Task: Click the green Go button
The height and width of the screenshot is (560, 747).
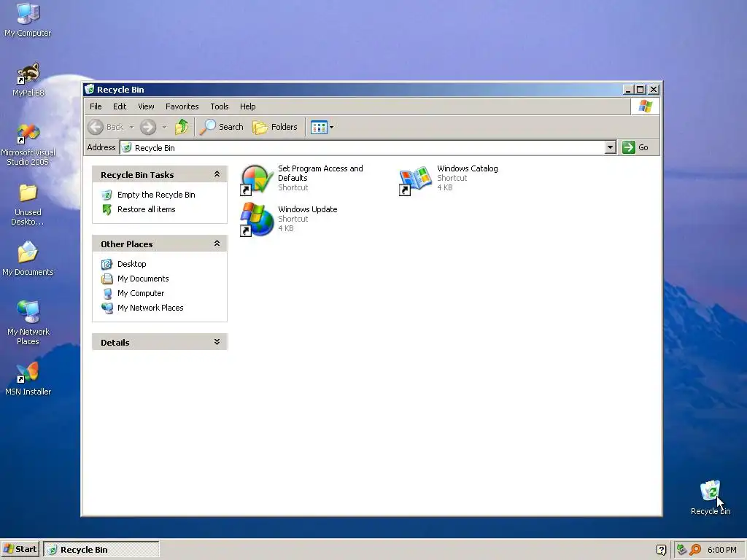Action: pyautogui.click(x=635, y=147)
